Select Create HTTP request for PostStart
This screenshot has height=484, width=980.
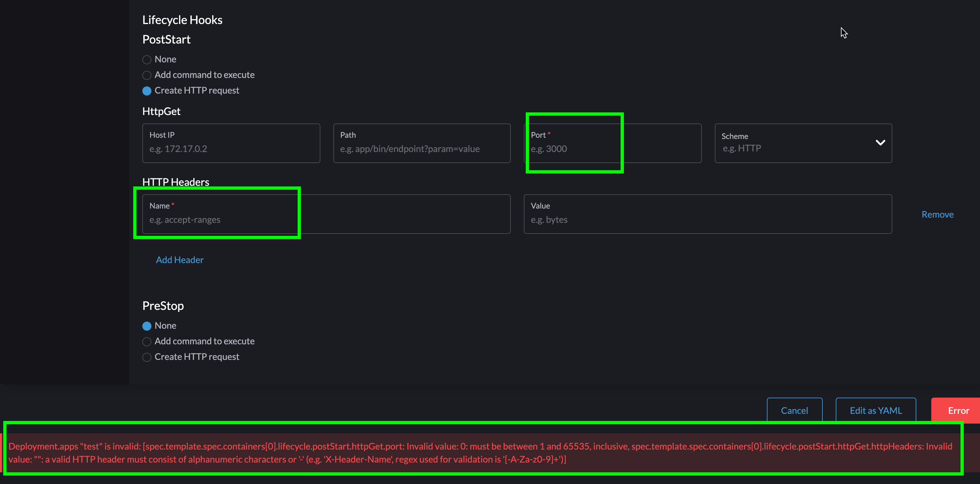147,91
